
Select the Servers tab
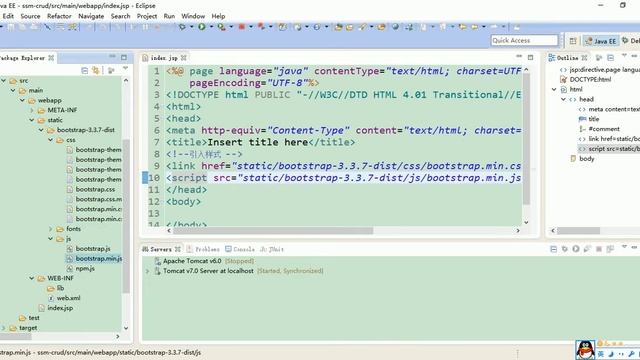pyautogui.click(x=161, y=249)
